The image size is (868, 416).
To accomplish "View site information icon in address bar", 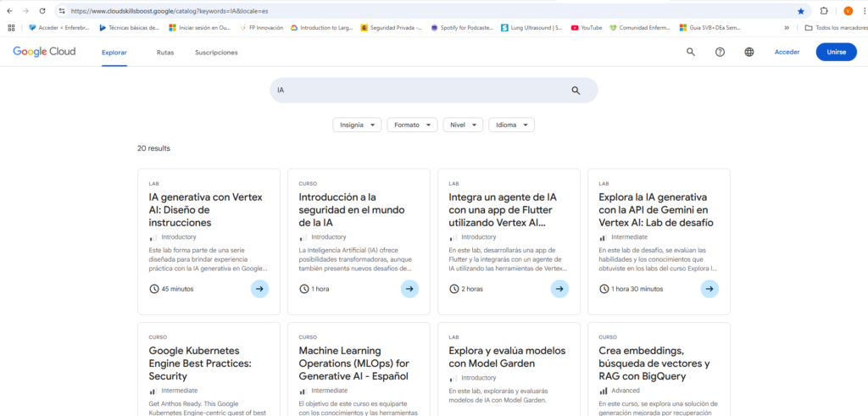I will [62, 11].
